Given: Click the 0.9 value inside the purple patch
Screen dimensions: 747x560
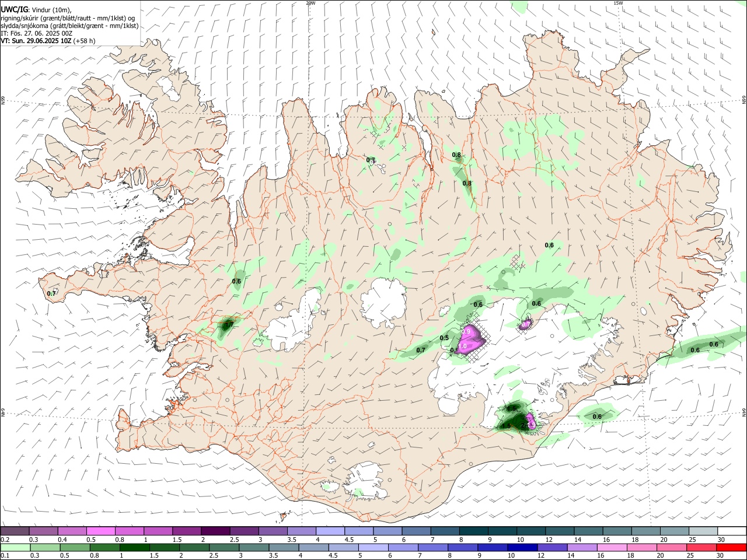Looking at the screenshot, I should 466,331.
